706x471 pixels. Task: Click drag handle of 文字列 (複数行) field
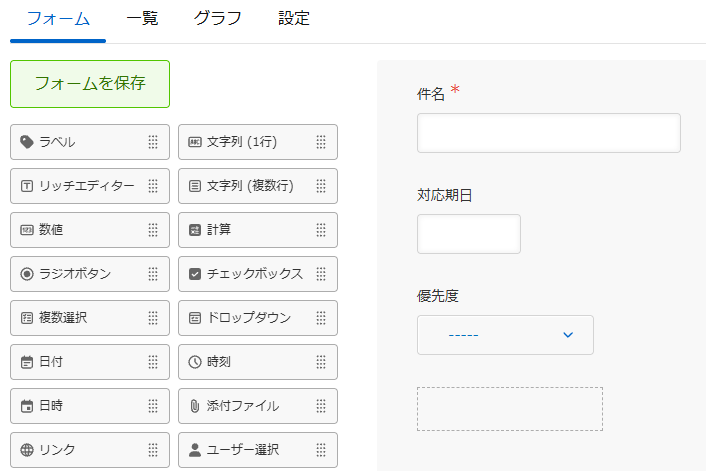(321, 186)
